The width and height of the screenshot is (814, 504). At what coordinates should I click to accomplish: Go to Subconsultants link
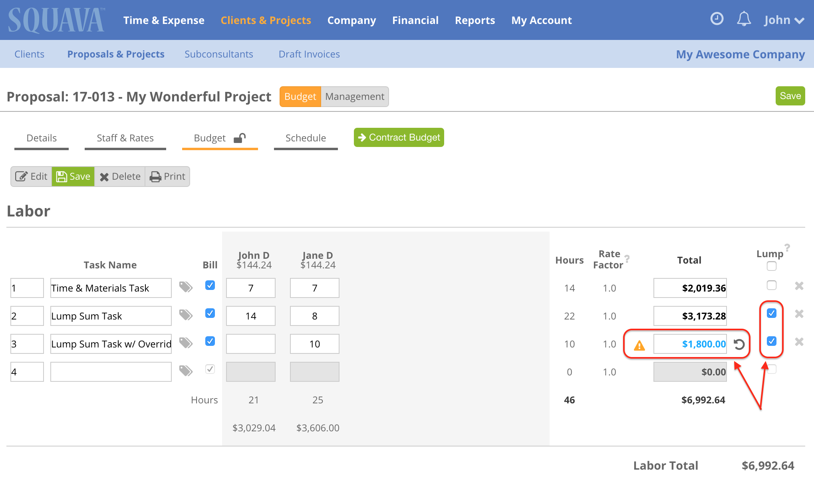click(x=219, y=54)
